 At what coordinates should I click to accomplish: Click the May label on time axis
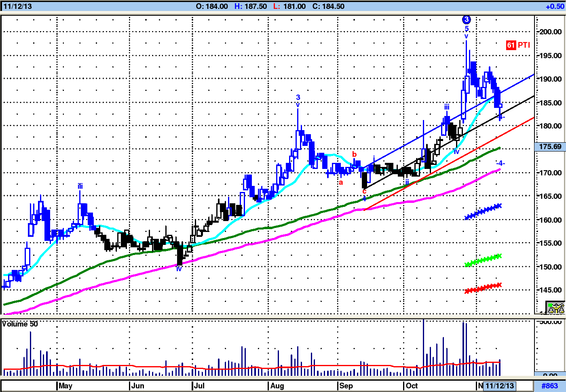click(65, 386)
